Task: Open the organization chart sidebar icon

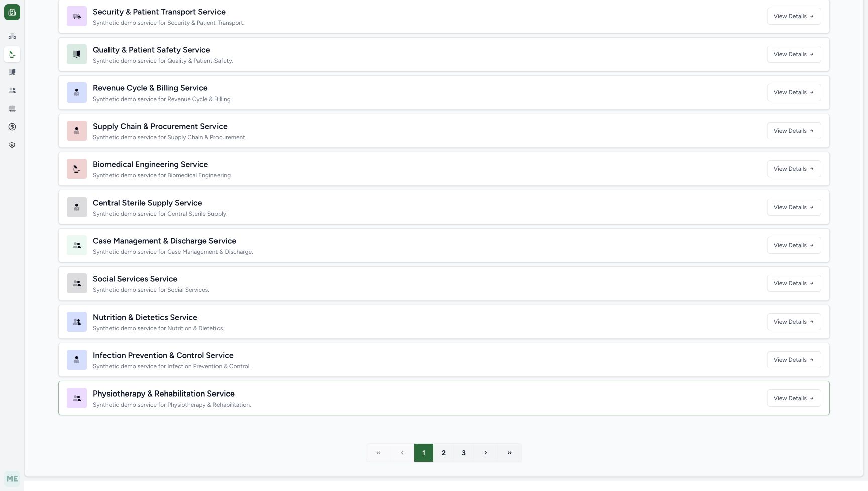Action: pyautogui.click(x=12, y=36)
